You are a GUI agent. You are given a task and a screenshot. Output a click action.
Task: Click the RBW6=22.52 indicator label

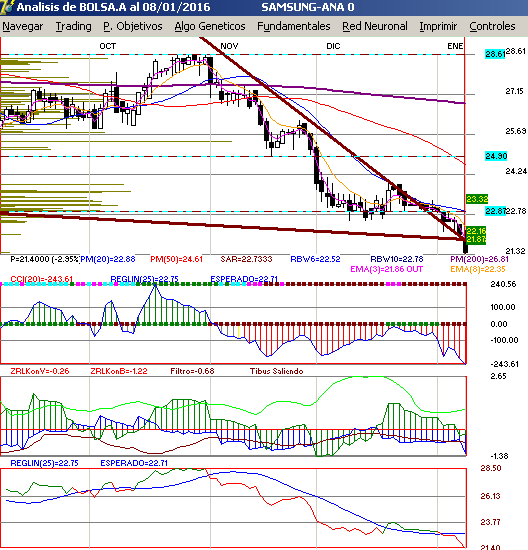pos(315,259)
